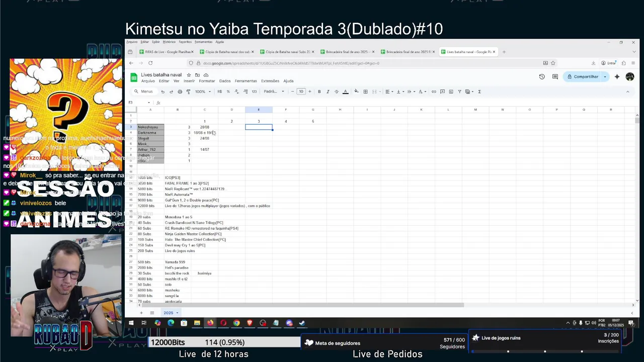Open the Extensões menu

[x=270, y=81]
